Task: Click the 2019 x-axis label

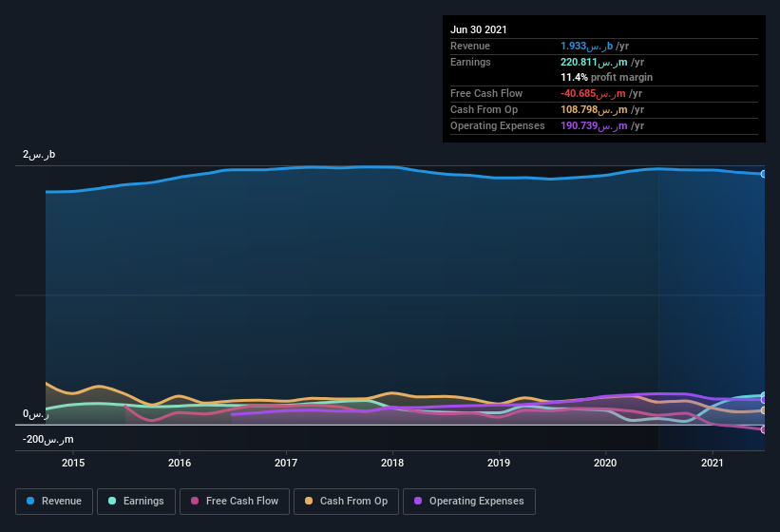Action: coord(499,463)
